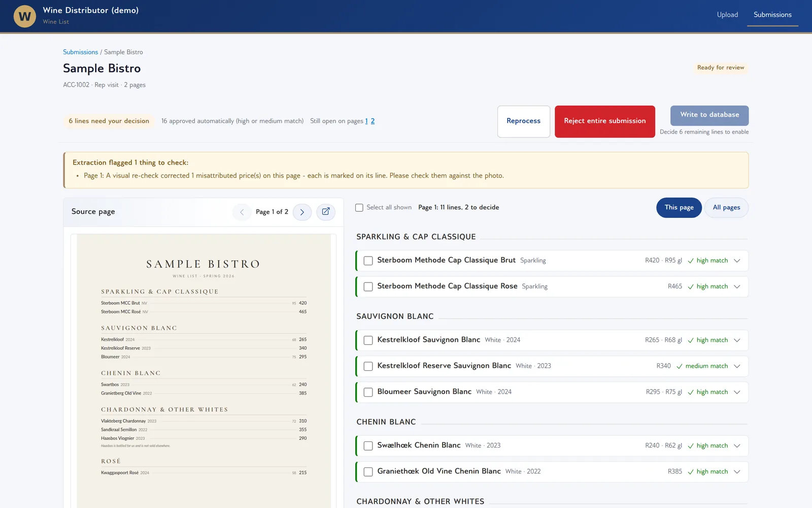Expand the Bloumeer Sauvignon Blanc row chevron
812x508 pixels.
coord(737,392)
